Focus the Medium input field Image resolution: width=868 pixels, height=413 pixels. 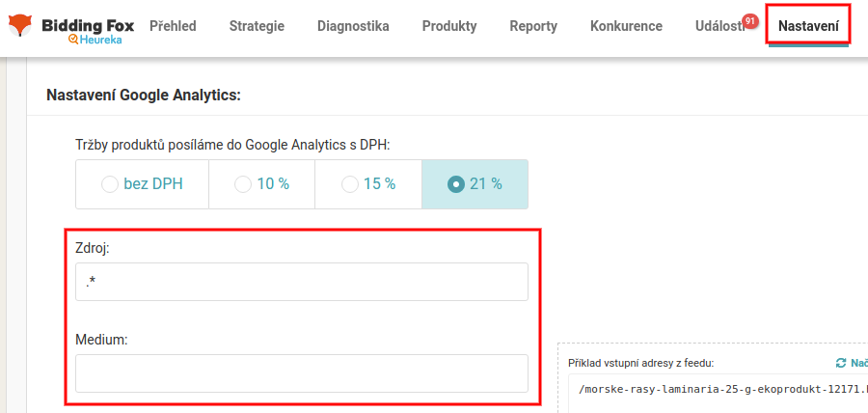click(x=302, y=373)
